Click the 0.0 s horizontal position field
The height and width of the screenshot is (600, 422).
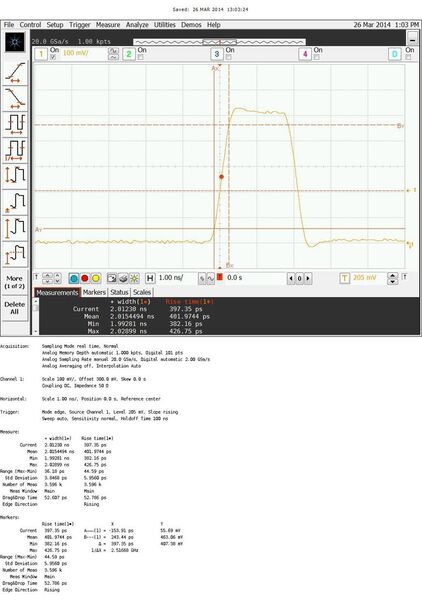(x=254, y=277)
